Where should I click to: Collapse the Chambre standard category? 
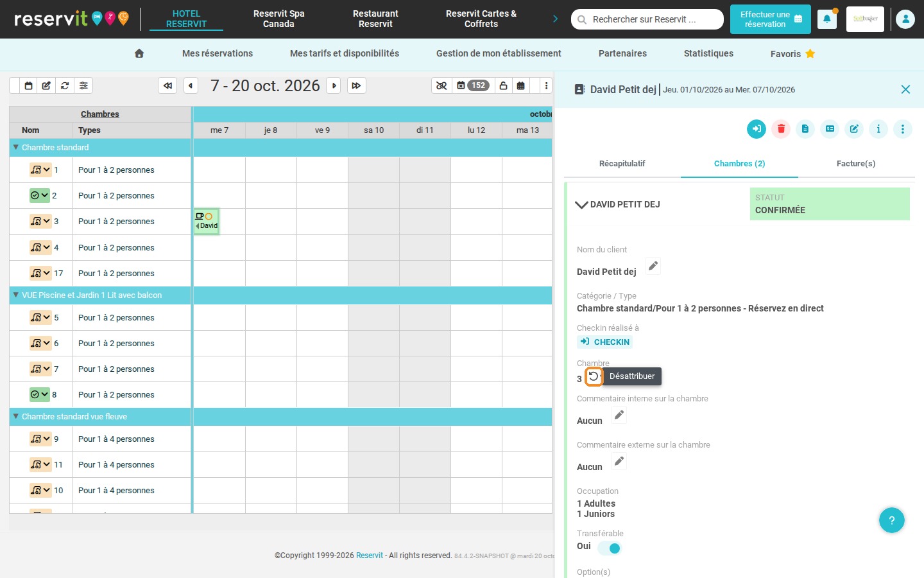16,148
